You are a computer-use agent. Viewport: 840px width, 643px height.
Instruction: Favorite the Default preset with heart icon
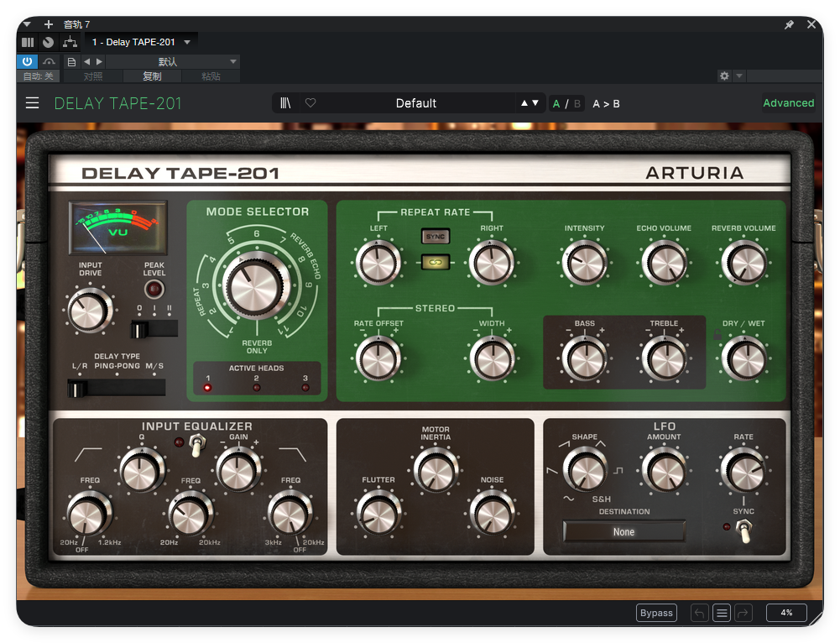310,102
